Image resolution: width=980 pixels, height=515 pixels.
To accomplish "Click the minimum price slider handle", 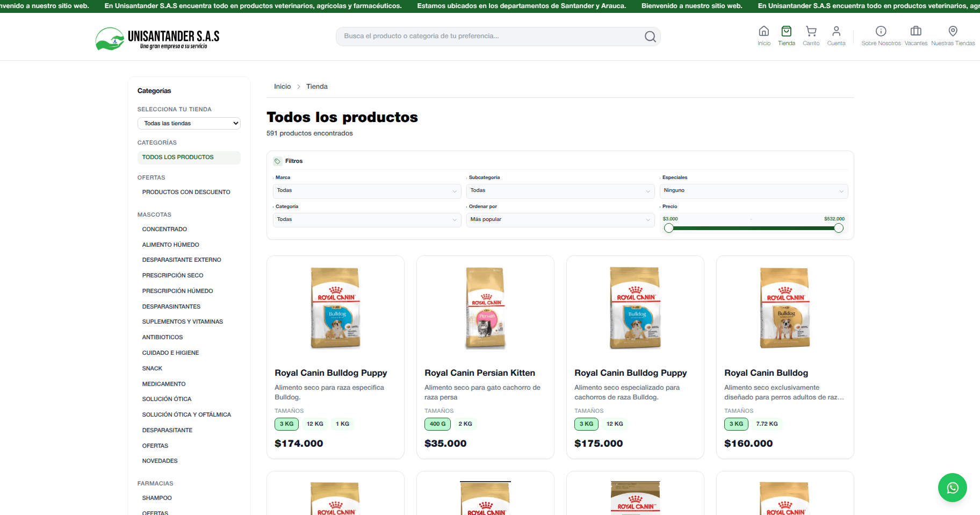I will (x=669, y=228).
